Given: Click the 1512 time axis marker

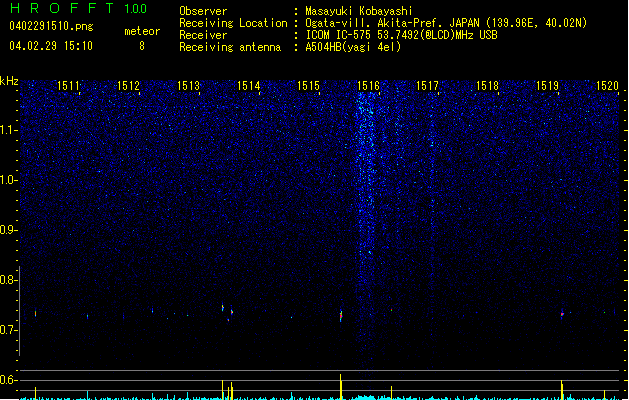Looking at the screenshot, I should point(128,85).
